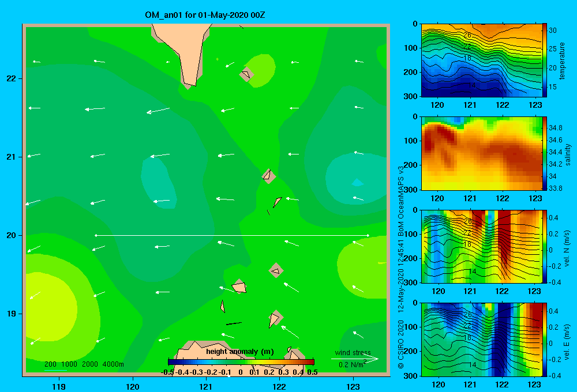Open the salinity depth section plot
Image resolution: width=577 pixels, height=392 pixels.
(x=481, y=154)
